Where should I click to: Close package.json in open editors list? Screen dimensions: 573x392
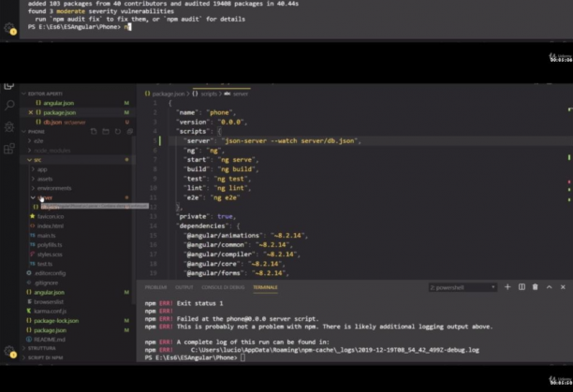31,112
